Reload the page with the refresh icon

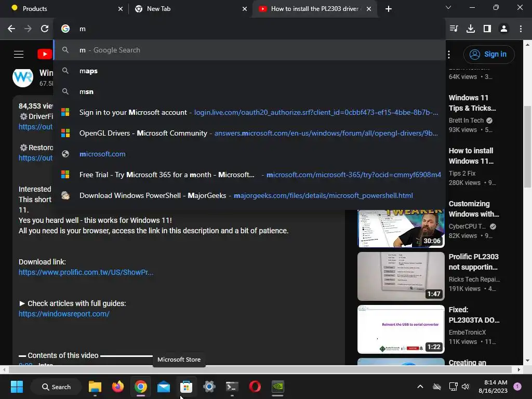[45, 29]
